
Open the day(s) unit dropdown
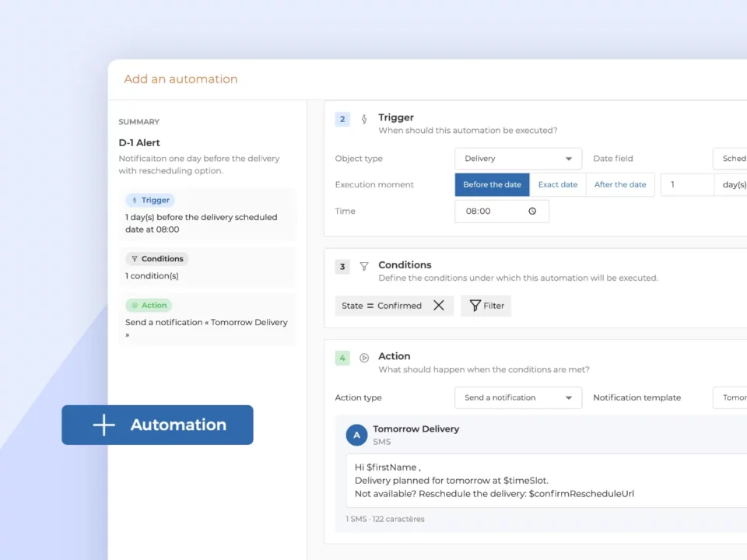point(731,185)
